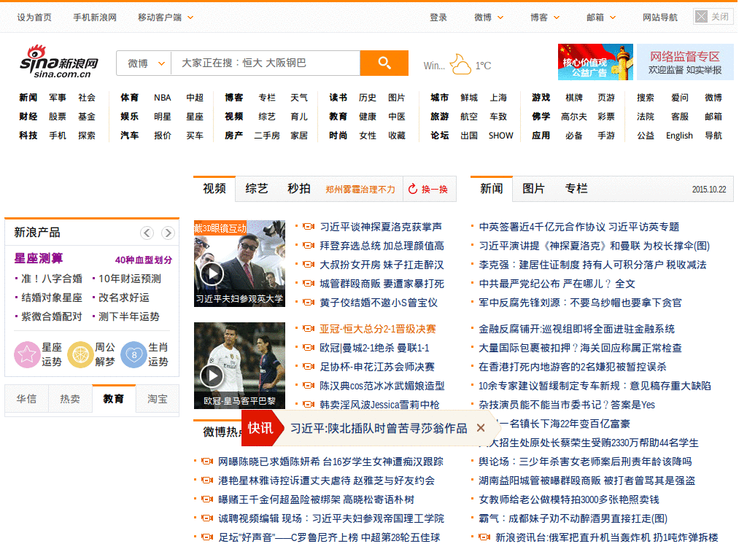Click the right arrow in 新浪产品 panel
Screen dimensions: 747x560
pos(167,233)
